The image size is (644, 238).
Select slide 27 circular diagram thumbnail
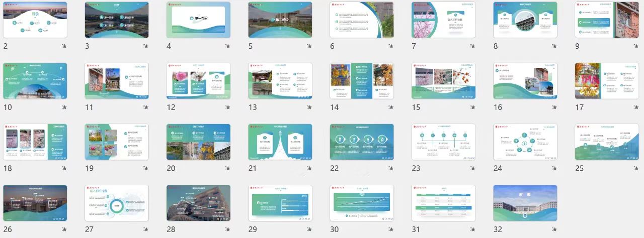point(116,203)
